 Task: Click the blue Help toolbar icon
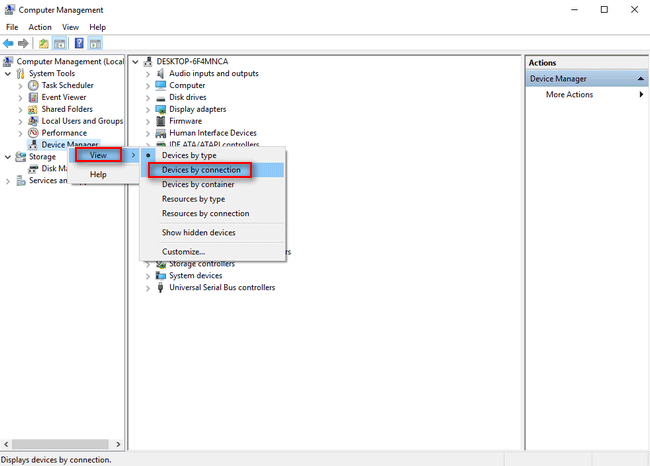[79, 43]
